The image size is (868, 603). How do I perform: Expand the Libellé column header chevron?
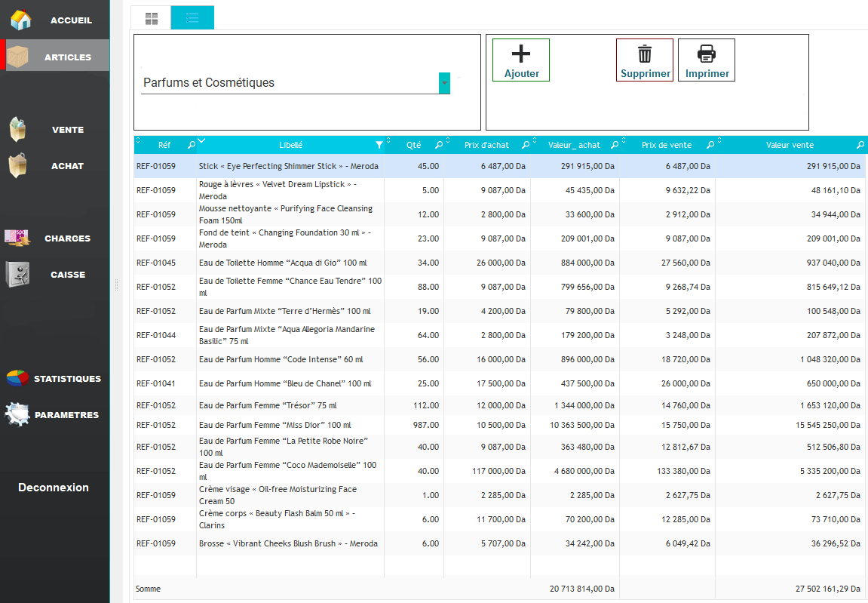pyautogui.click(x=201, y=140)
